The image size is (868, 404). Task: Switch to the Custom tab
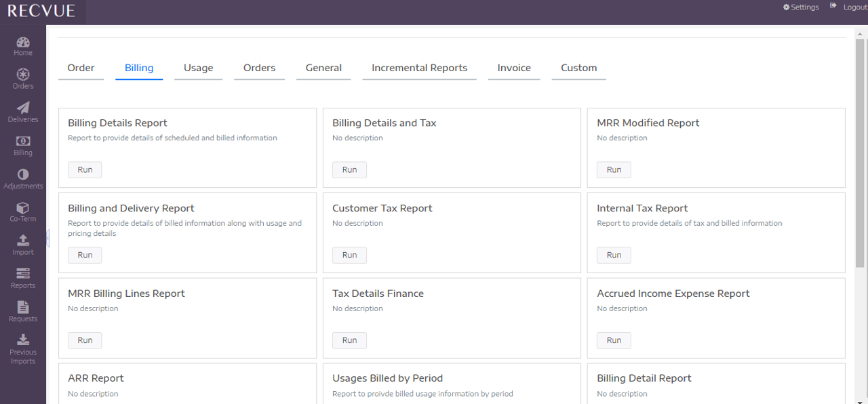tap(578, 68)
